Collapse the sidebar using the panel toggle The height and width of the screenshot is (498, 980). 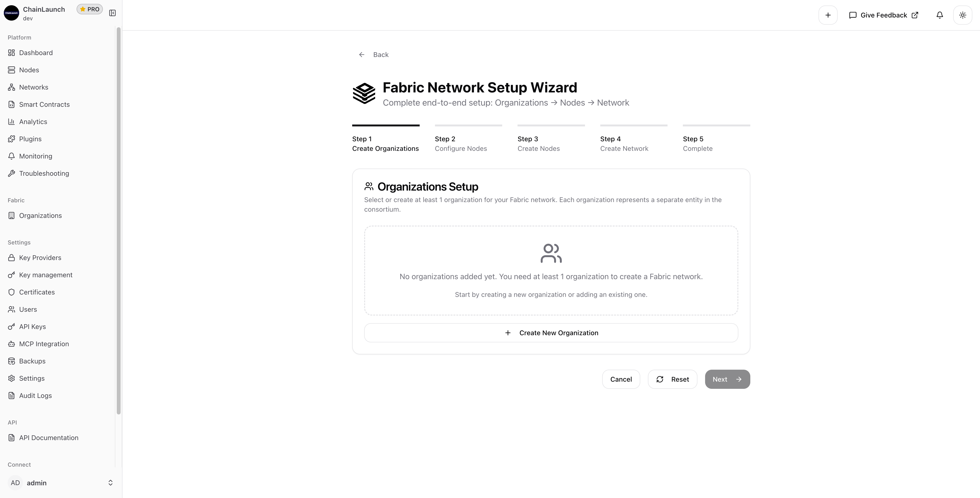pos(113,12)
